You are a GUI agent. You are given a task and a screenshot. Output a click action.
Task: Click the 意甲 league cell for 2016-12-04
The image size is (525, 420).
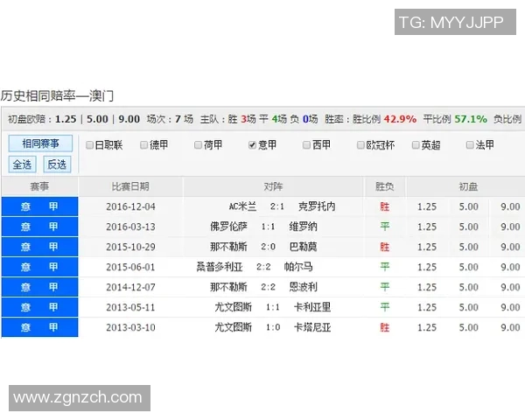pos(40,206)
